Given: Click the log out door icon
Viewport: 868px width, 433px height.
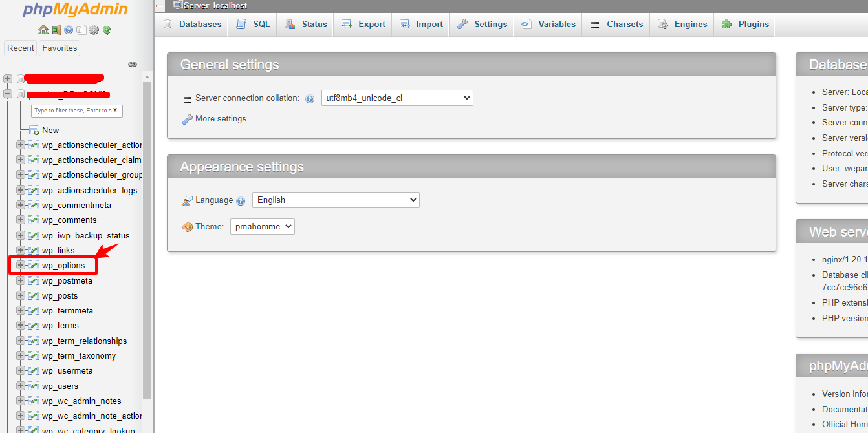Looking at the screenshot, I should tap(56, 30).
